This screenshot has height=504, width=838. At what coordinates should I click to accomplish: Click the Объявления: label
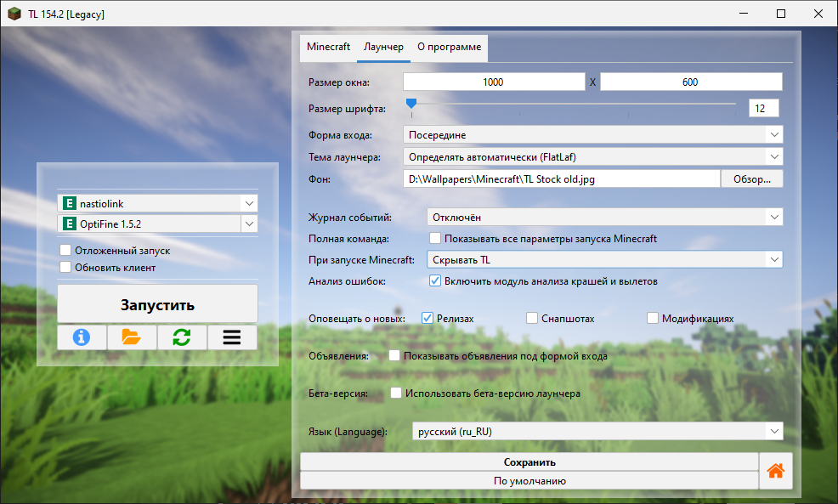click(x=338, y=356)
